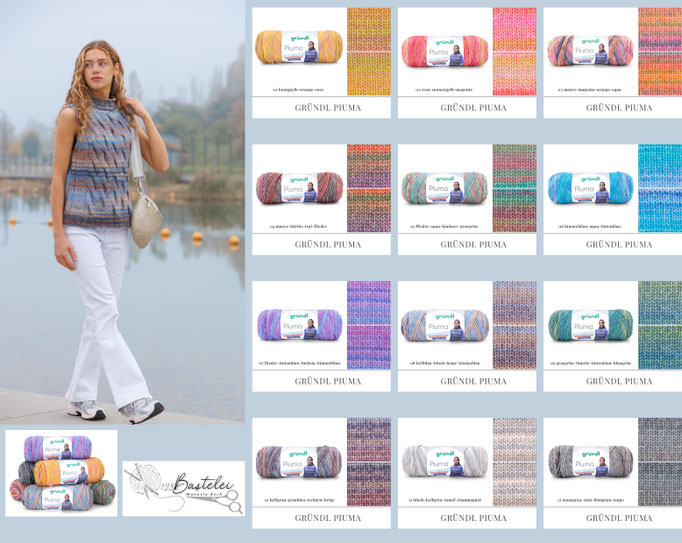Click the 123 Bastelei logo
This screenshot has height=543, width=682.
[x=184, y=488]
